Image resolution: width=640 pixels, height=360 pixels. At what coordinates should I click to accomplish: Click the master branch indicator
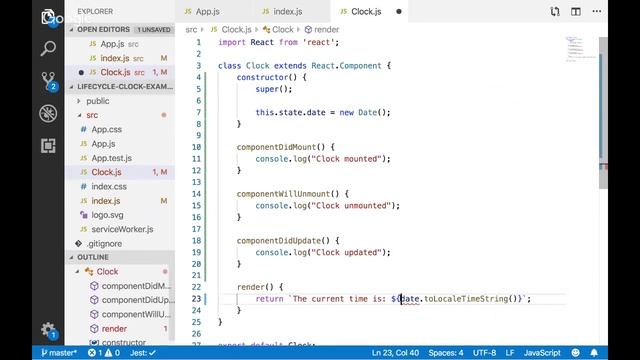59,353
